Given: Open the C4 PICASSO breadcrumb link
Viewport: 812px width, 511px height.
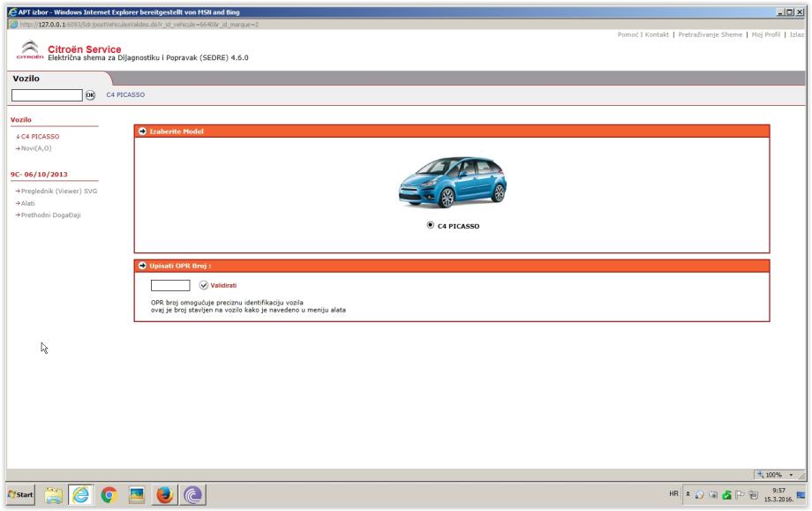Looking at the screenshot, I should (x=125, y=94).
